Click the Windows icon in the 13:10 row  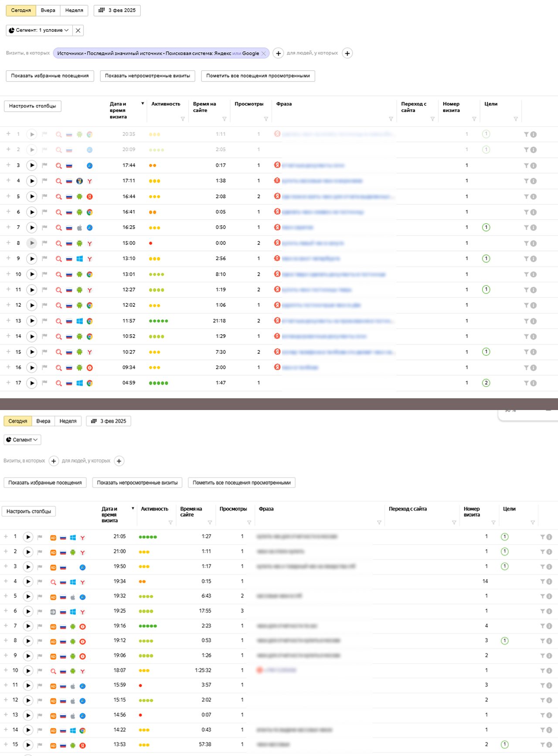point(79,259)
